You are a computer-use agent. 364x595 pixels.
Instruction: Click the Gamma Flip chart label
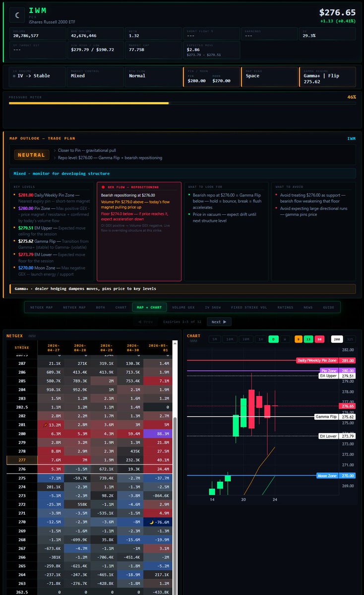[x=326, y=417]
